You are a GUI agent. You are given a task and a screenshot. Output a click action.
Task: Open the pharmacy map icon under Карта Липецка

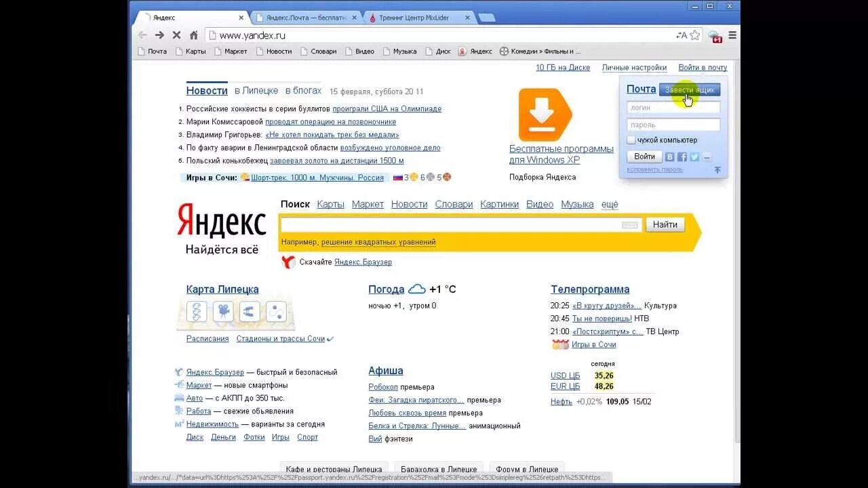(x=197, y=312)
